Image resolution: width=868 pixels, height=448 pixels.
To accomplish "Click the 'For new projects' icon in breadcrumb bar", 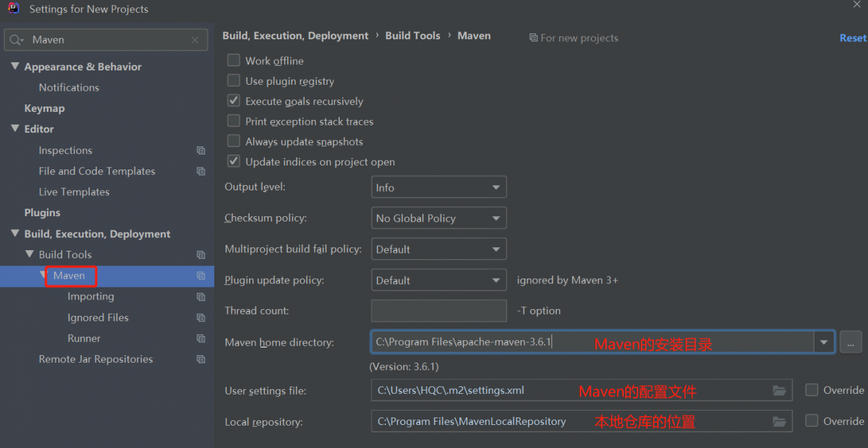I will point(534,38).
